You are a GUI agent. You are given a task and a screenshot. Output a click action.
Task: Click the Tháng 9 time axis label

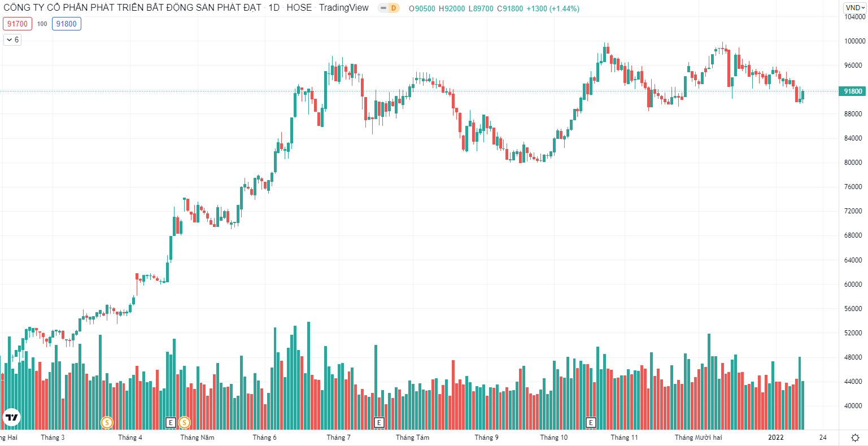[486, 438]
